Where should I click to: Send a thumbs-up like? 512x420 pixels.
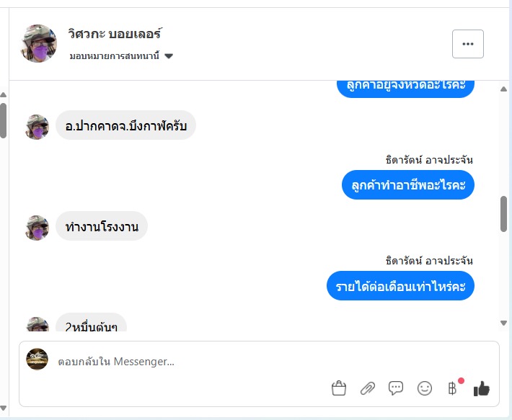(482, 388)
